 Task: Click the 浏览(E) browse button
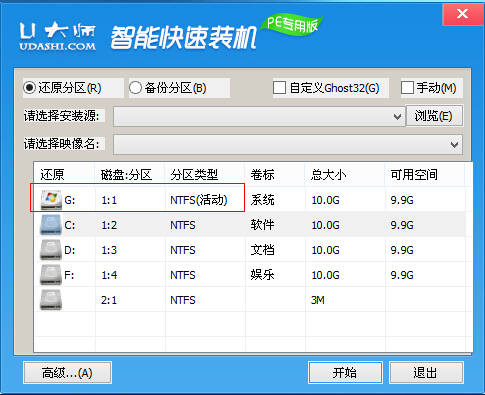pyautogui.click(x=434, y=116)
